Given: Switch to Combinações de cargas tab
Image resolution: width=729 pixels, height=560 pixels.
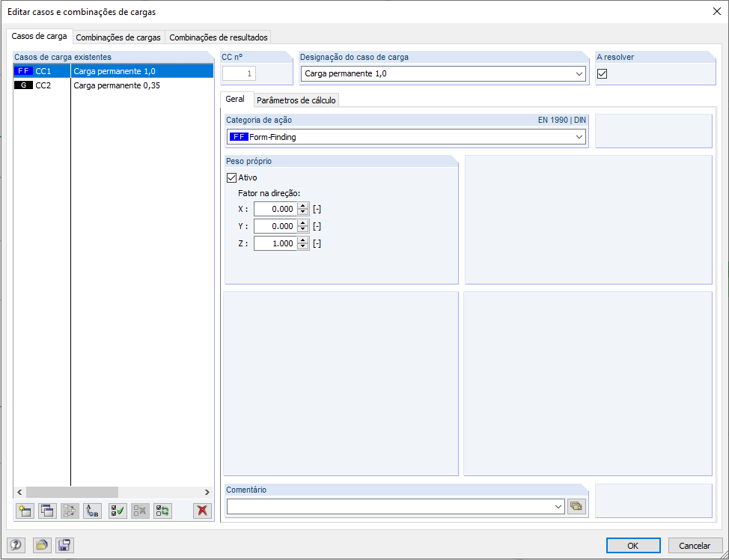Looking at the screenshot, I should tap(118, 37).
